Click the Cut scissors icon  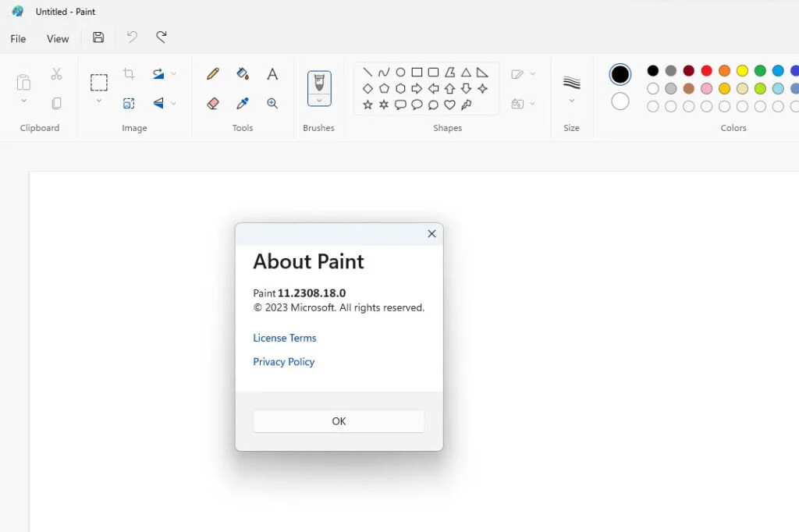(x=56, y=74)
